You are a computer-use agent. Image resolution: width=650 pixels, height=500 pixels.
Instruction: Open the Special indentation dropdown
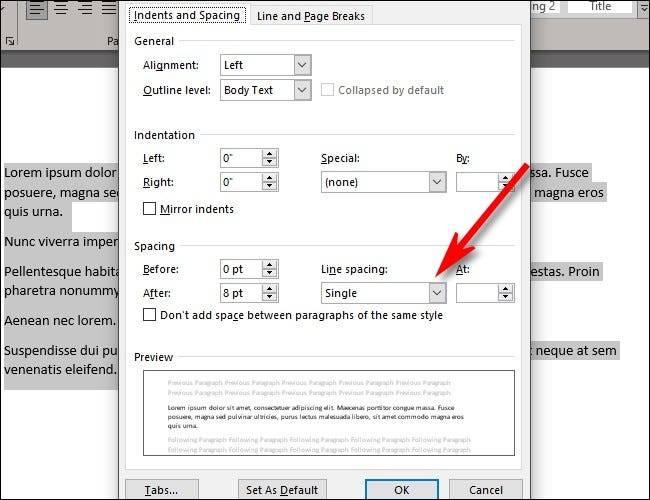point(436,182)
